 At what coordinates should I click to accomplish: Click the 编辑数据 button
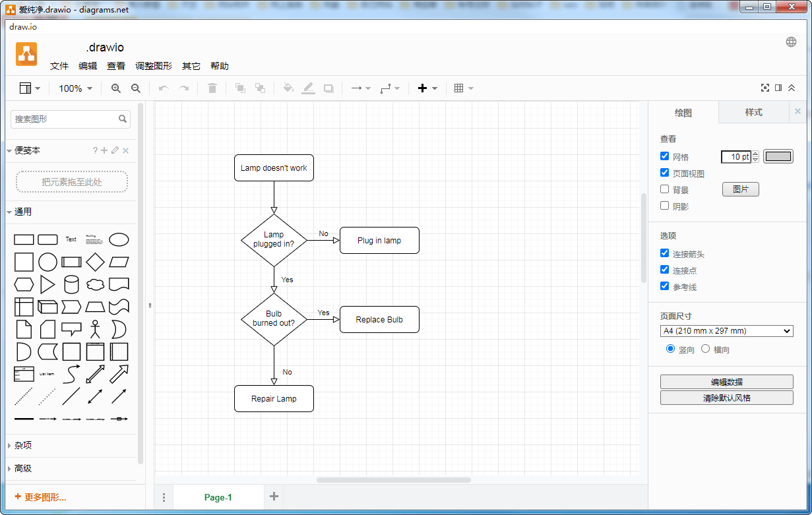pos(726,382)
